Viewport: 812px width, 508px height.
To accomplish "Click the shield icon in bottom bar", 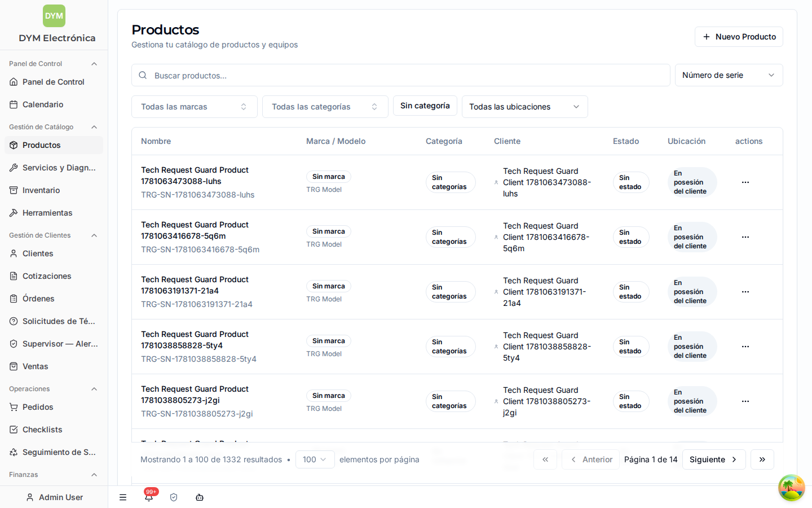I will (174, 497).
